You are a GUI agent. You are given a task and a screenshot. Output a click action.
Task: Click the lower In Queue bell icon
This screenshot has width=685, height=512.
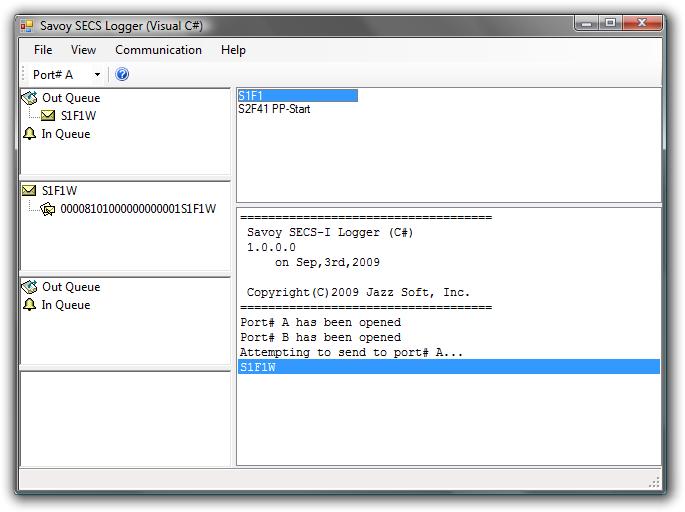(x=29, y=304)
